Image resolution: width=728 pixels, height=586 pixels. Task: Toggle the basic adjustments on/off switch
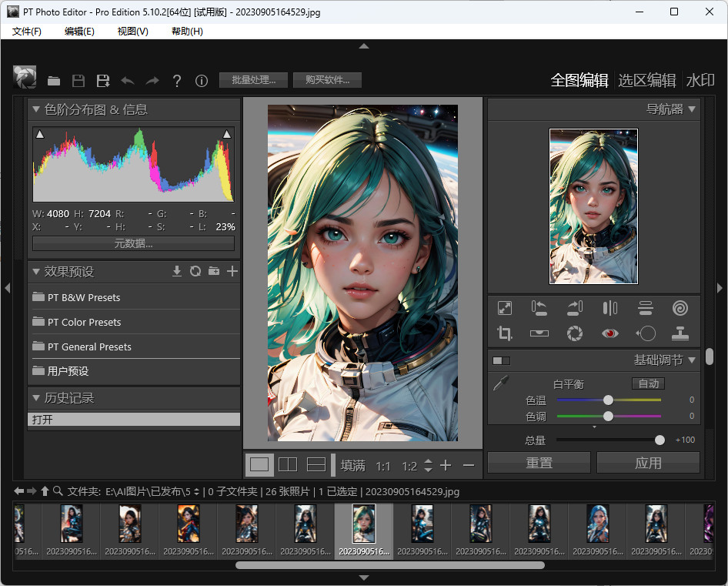pyautogui.click(x=502, y=360)
